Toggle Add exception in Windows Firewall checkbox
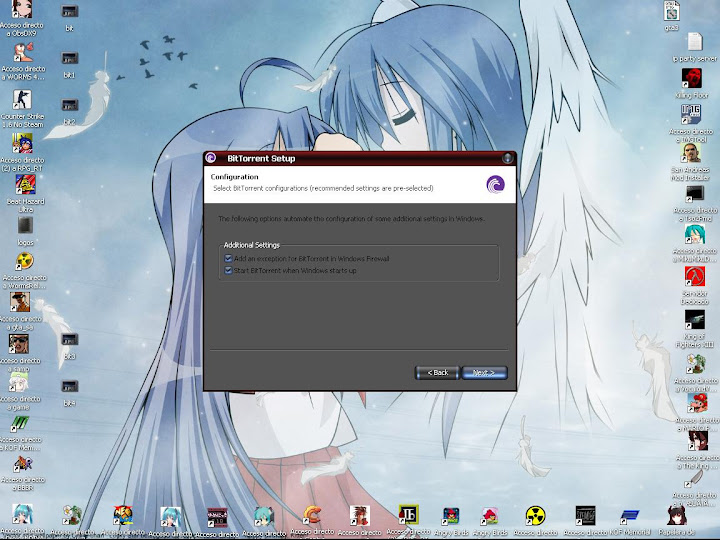Image resolution: width=720 pixels, height=540 pixels. click(x=228, y=259)
